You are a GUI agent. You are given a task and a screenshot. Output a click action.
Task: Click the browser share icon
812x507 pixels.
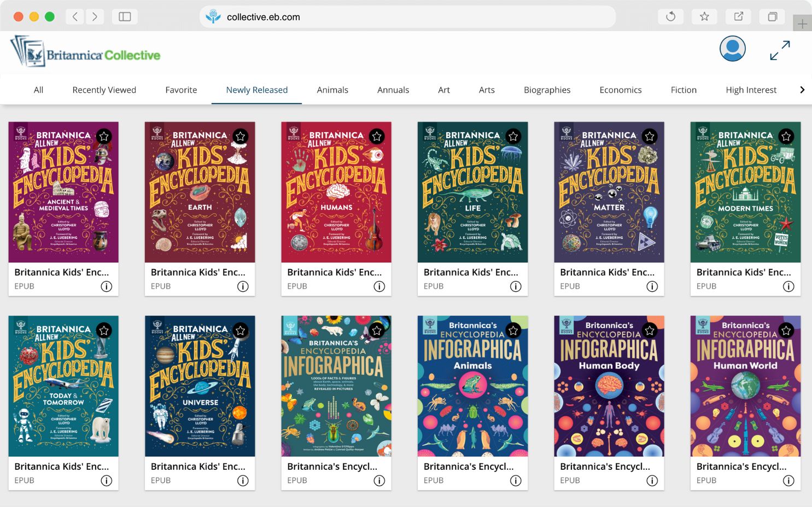click(738, 17)
